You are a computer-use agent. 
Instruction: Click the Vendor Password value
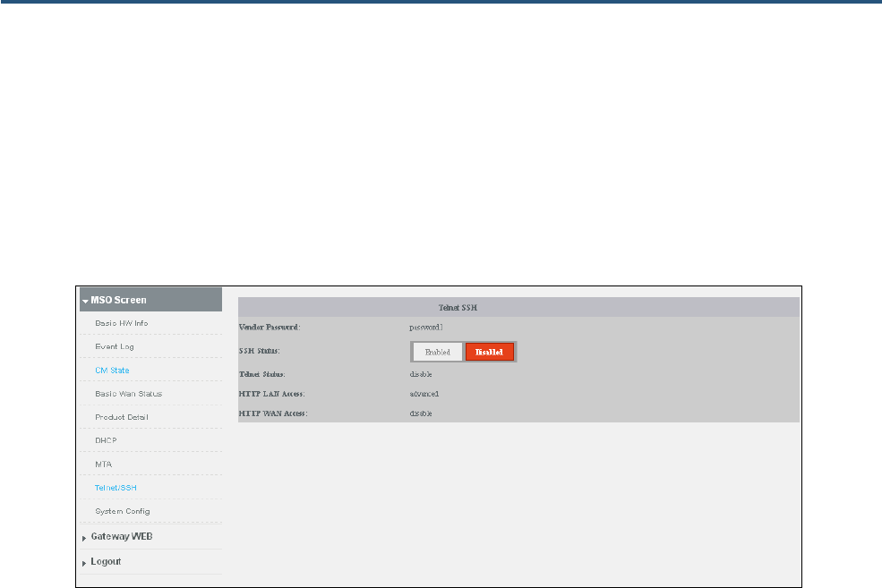(426, 328)
